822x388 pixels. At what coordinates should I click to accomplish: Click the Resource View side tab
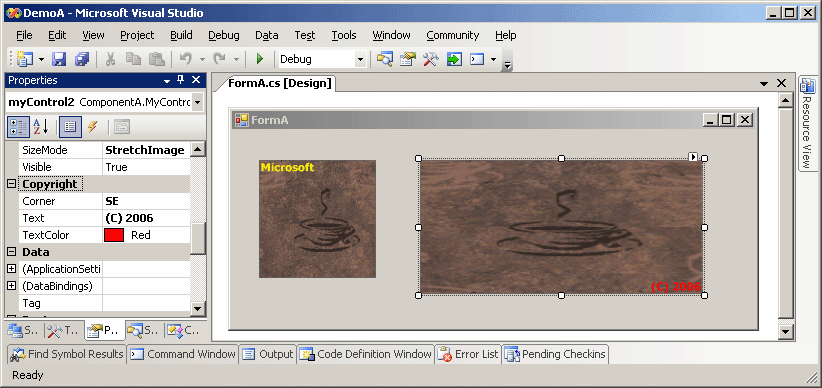click(x=807, y=123)
